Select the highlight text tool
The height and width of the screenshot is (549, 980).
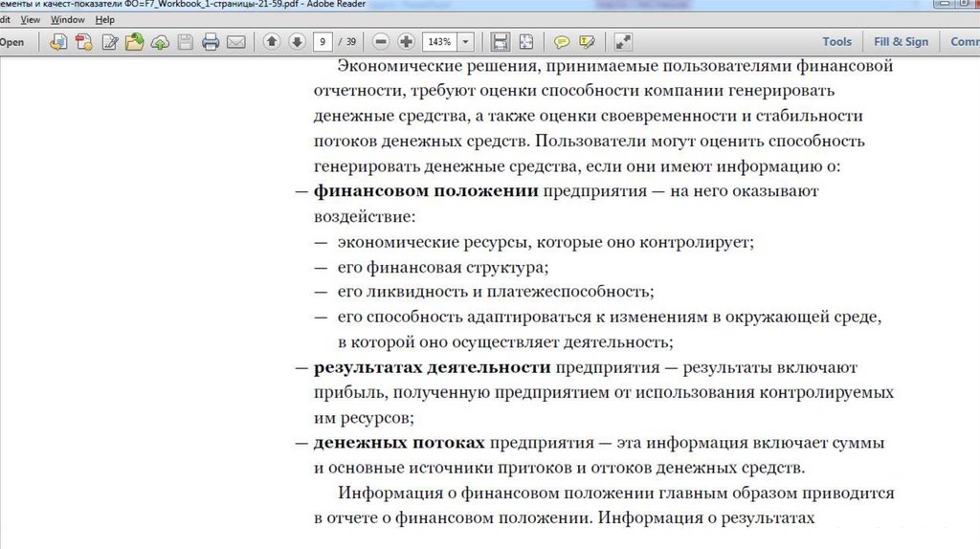[x=587, y=42]
